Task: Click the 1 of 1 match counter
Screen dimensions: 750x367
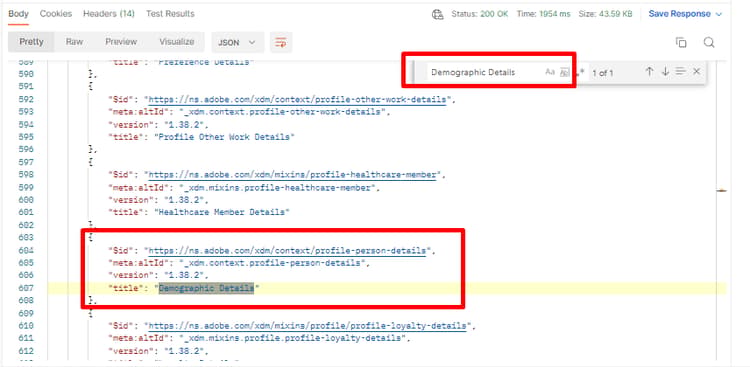Action: tap(603, 73)
